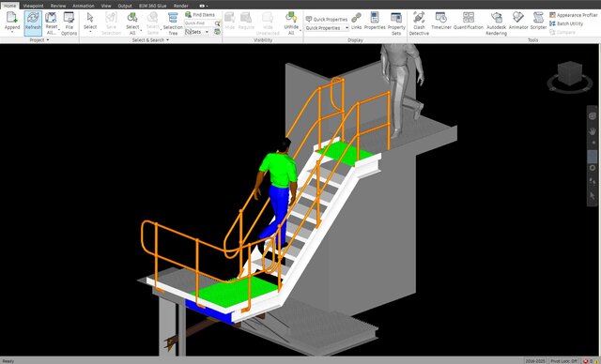
Task: Open Autodesk Rendering
Action: pos(497,23)
